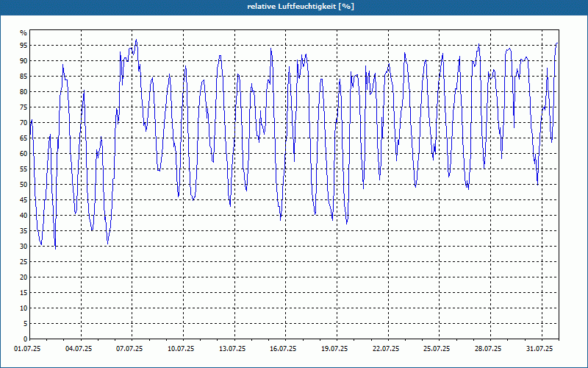588x368 pixels.
Task: Click the 85 y-axis value
Action: [x=24, y=77]
